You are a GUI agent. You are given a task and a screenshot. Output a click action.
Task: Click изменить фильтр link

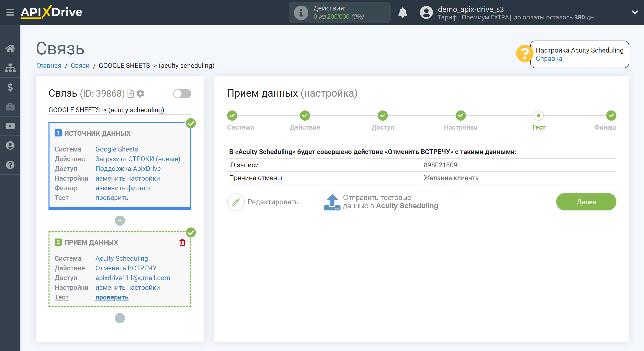(x=122, y=188)
